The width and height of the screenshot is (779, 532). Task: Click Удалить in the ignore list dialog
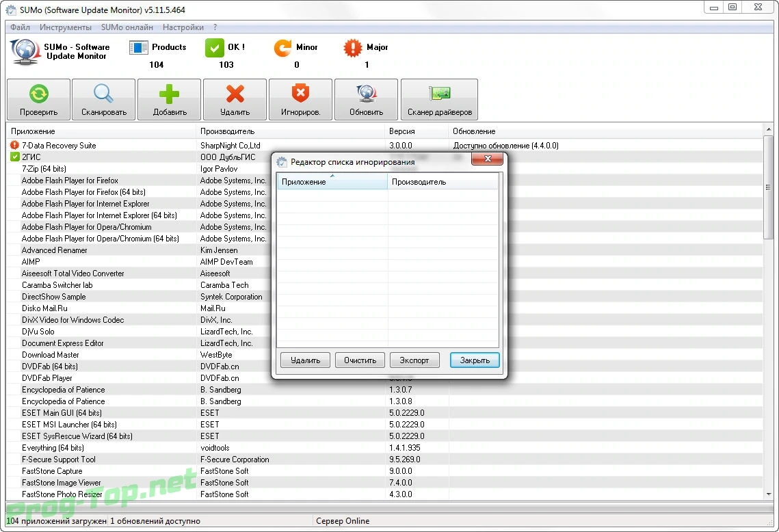click(305, 360)
